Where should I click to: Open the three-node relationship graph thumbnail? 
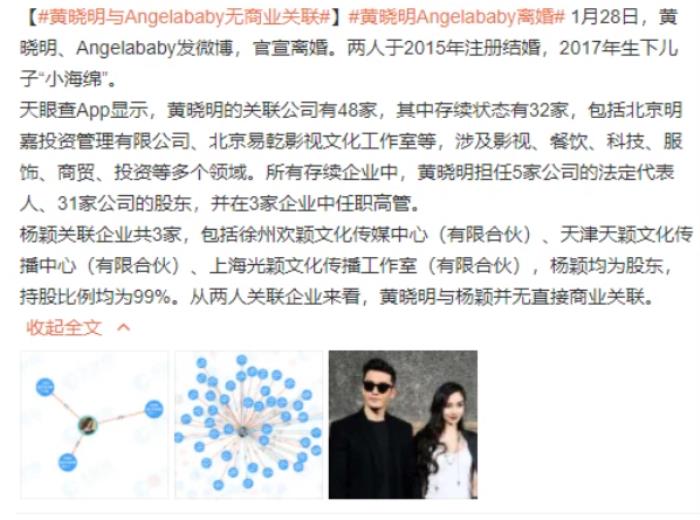[94, 424]
